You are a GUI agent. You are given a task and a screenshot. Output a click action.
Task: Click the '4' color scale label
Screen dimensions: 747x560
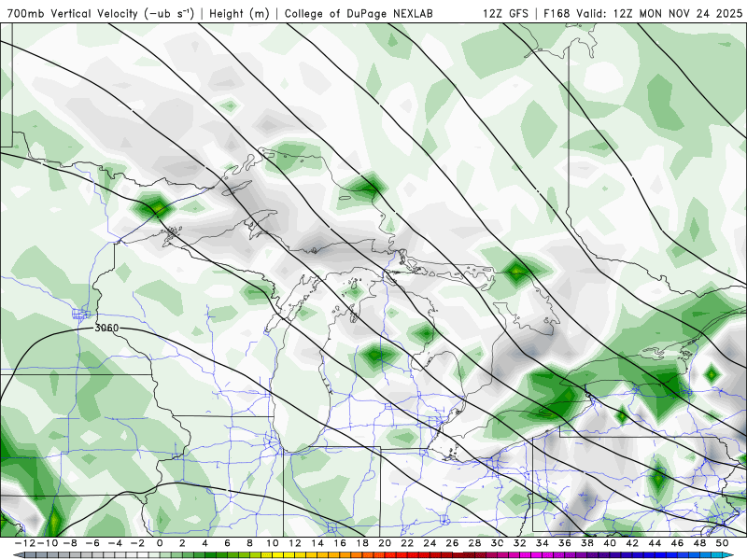[204, 543]
